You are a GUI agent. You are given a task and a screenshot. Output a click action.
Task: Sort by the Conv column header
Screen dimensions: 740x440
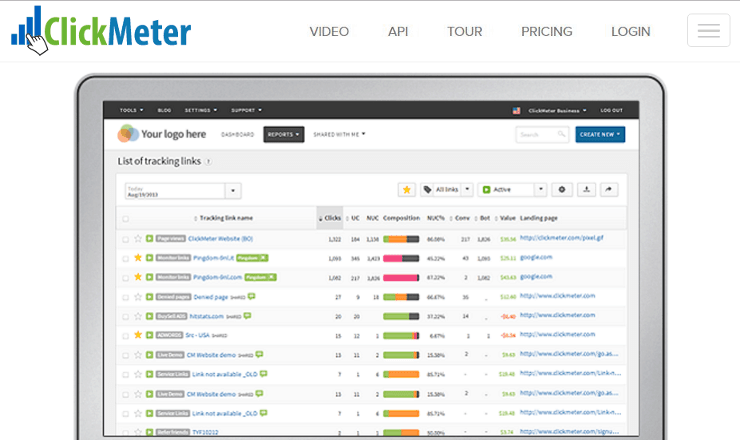(460, 218)
